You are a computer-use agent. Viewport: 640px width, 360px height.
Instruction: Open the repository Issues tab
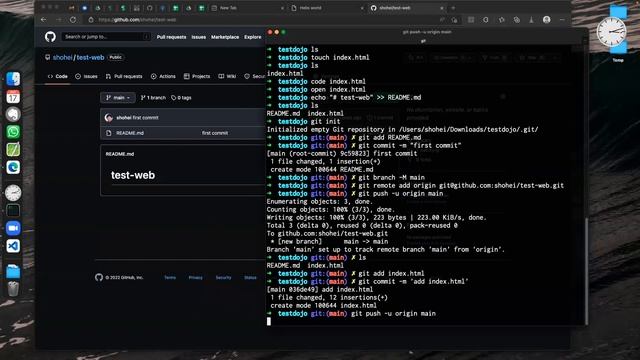coord(86,76)
